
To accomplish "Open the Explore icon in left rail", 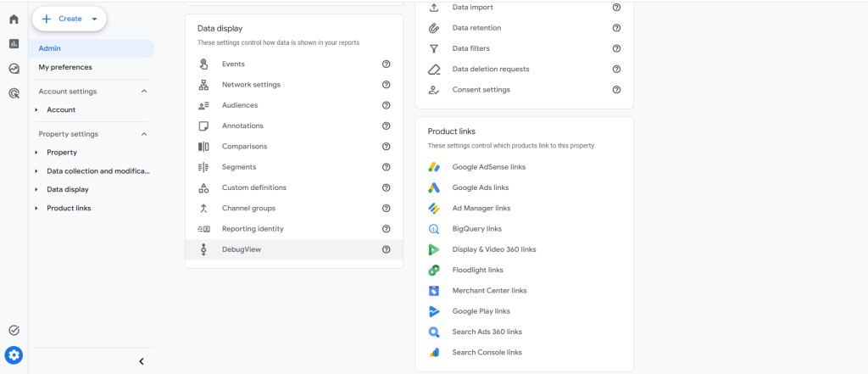I will (x=14, y=69).
